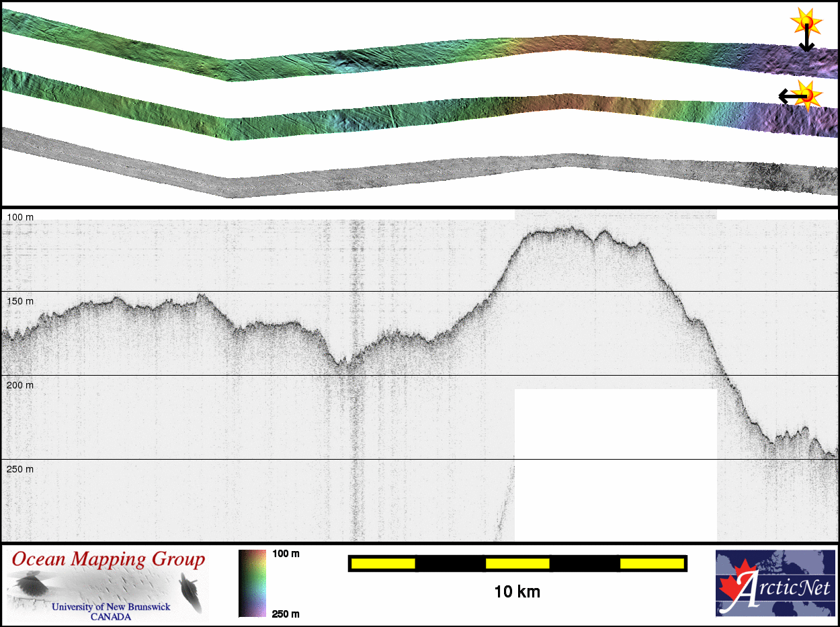Click the sun icon with left-pointing arrow

[807, 94]
